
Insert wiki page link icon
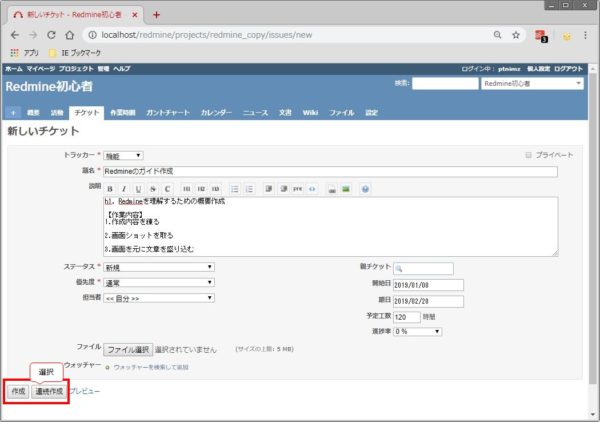click(x=332, y=189)
